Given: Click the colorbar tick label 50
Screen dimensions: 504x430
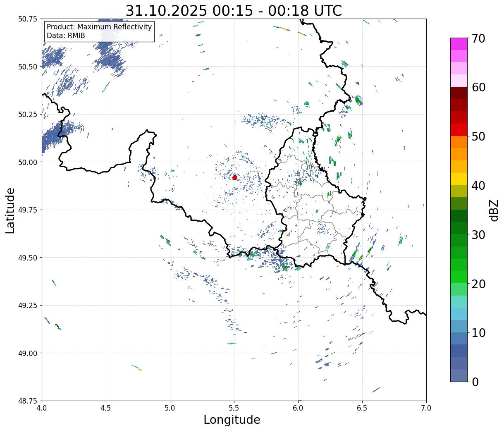Looking at the screenshot, I should tap(478, 136).
